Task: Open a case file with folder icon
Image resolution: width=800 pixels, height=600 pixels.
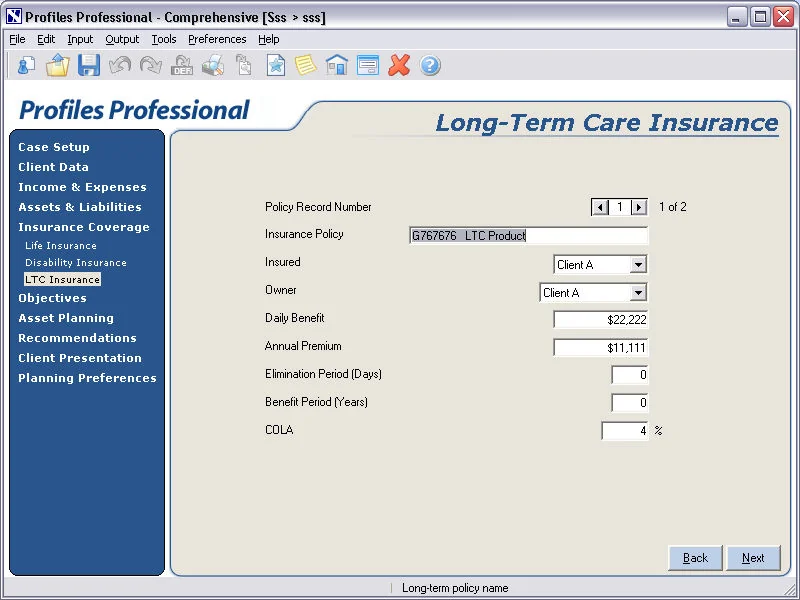Action: (x=57, y=65)
